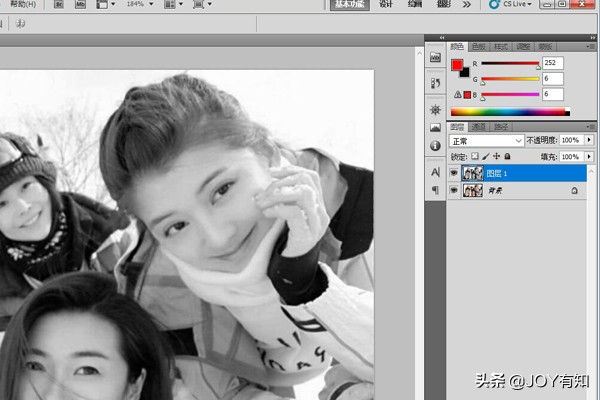Click the black background color swatch
The width and height of the screenshot is (600, 400).
465,73
